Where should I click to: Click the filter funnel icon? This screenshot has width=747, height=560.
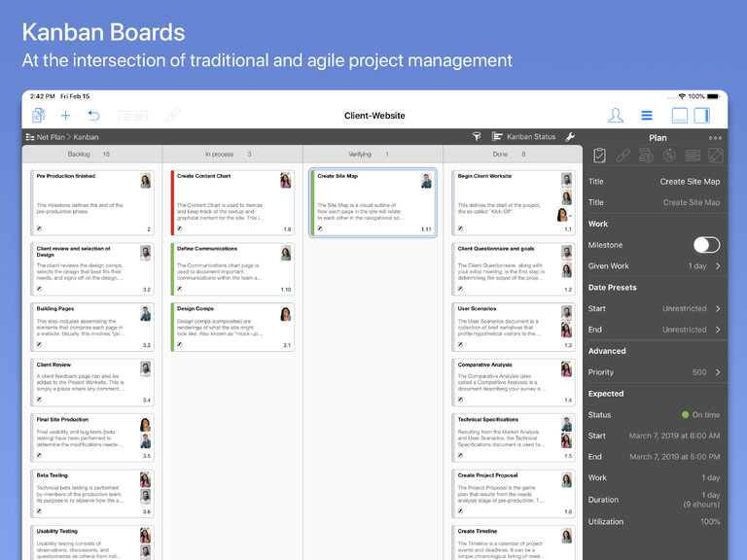(x=477, y=137)
